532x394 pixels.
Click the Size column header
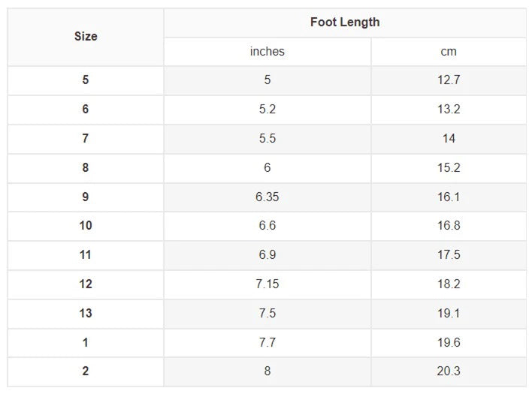coord(86,36)
